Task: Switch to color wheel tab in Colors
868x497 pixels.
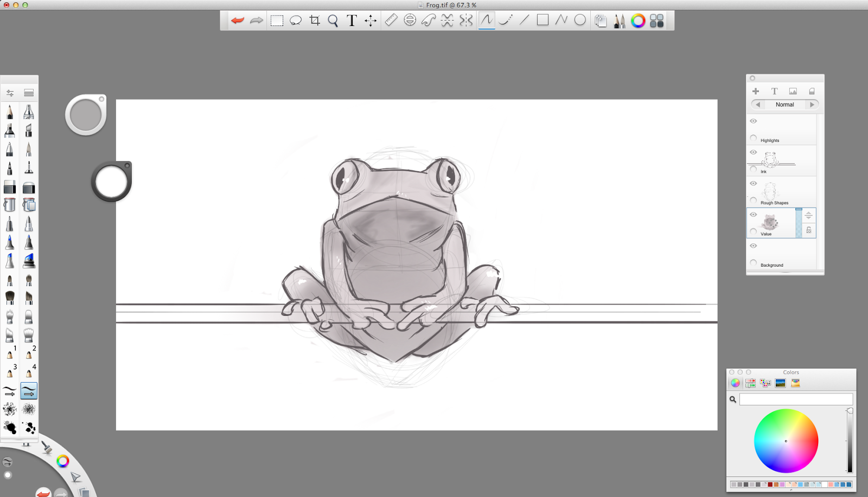Action: [735, 383]
